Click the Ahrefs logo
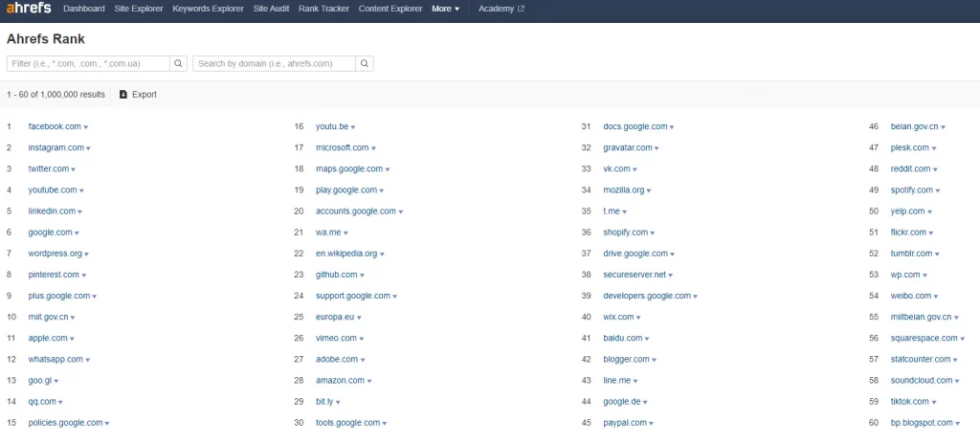The width and height of the screenshot is (980, 443). (x=30, y=9)
